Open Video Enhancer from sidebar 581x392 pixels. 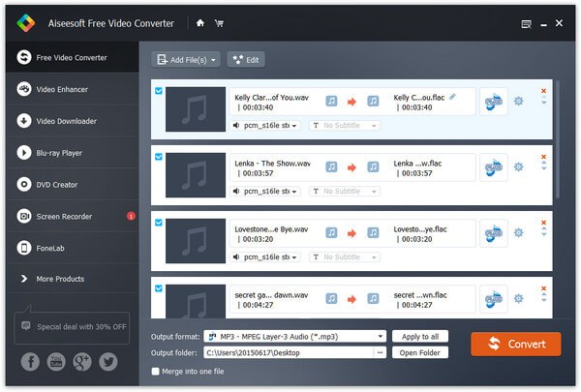pyautogui.click(x=73, y=89)
